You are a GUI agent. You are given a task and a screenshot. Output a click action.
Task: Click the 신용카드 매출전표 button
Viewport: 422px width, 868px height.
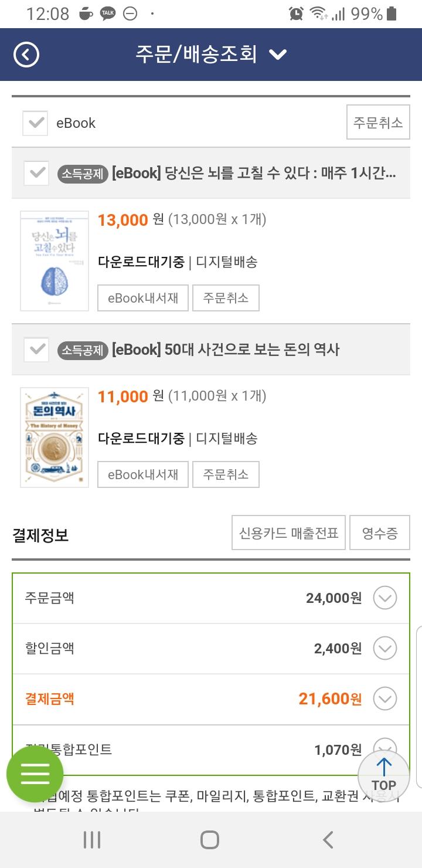tap(288, 533)
